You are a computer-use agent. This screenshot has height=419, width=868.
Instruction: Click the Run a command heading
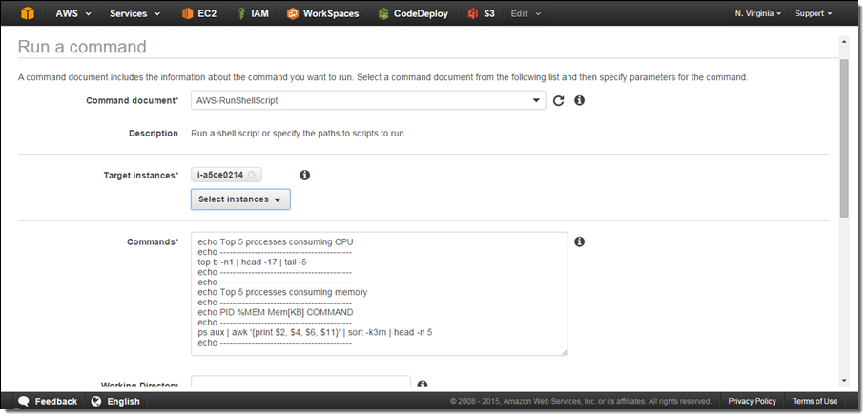82,47
